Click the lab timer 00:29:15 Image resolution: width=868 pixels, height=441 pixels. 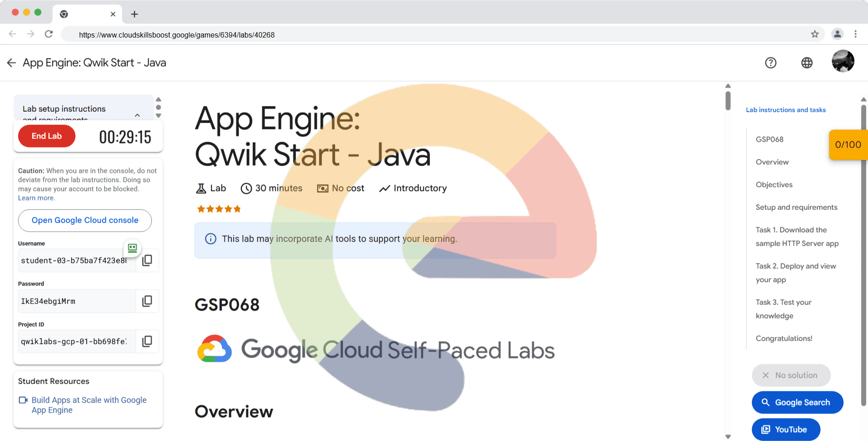(125, 137)
